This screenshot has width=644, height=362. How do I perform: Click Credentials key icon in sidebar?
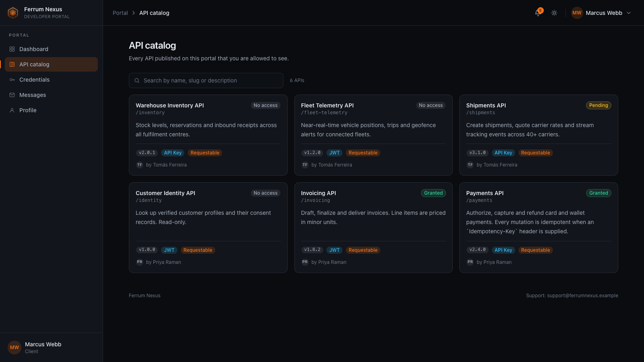click(x=12, y=80)
